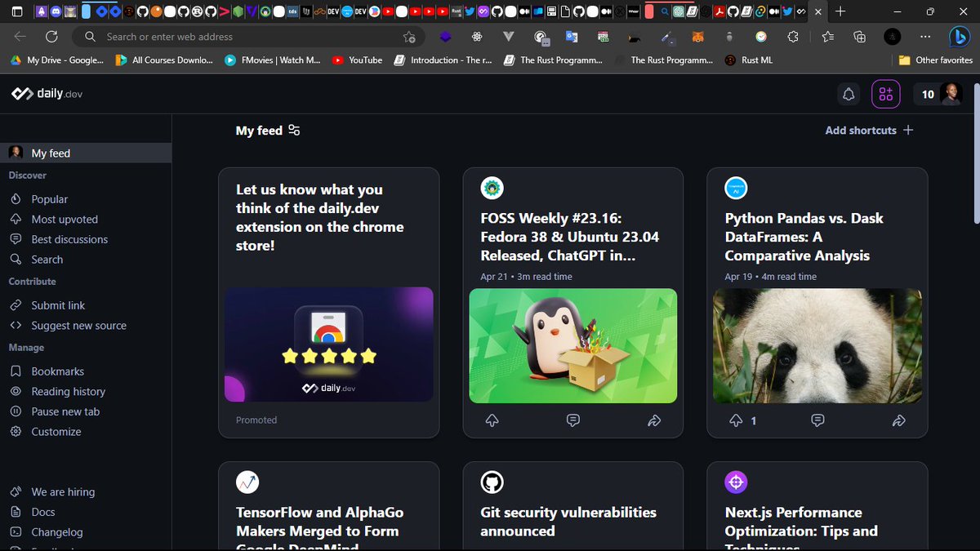Open the FOSS Weekly post source avatar
This screenshot has width=980, height=551.
[492, 189]
